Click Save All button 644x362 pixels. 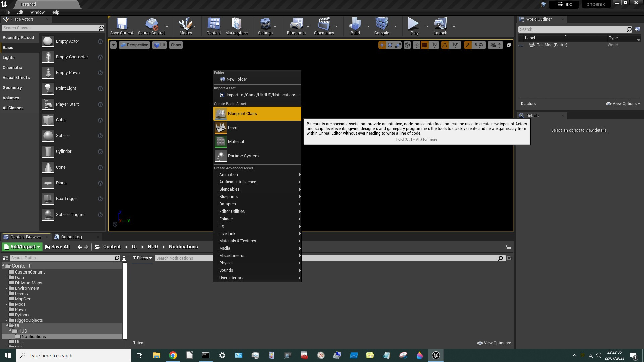pos(57,247)
